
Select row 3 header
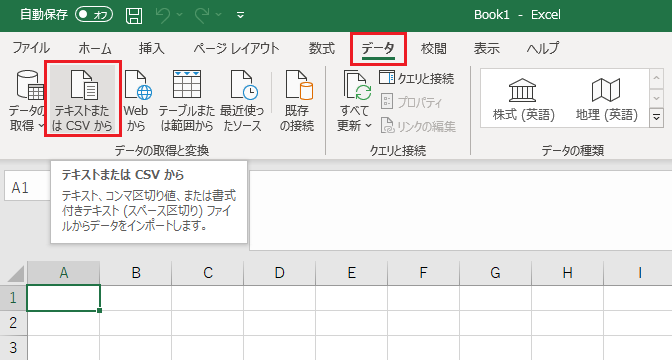13,348
